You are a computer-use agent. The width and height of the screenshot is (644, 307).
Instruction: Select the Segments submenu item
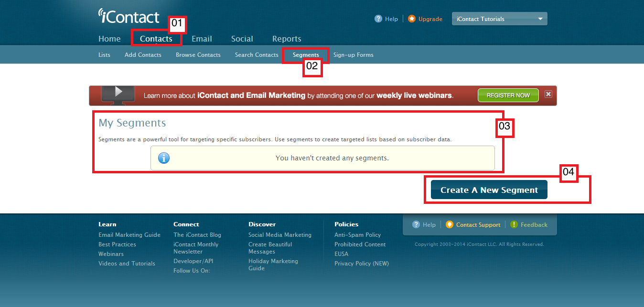pyautogui.click(x=306, y=55)
